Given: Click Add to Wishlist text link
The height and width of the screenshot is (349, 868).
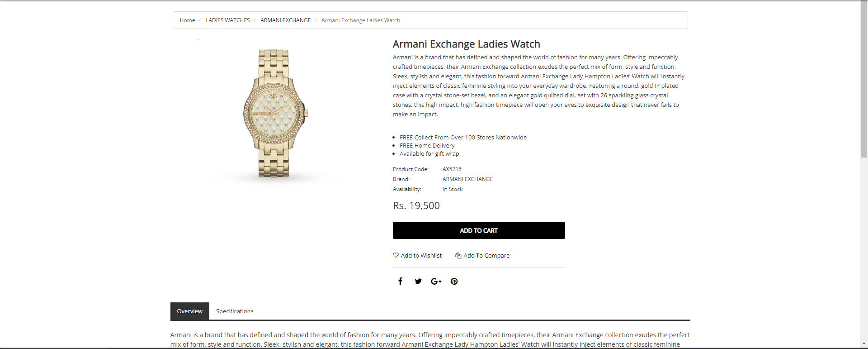Looking at the screenshot, I should click(x=421, y=256).
